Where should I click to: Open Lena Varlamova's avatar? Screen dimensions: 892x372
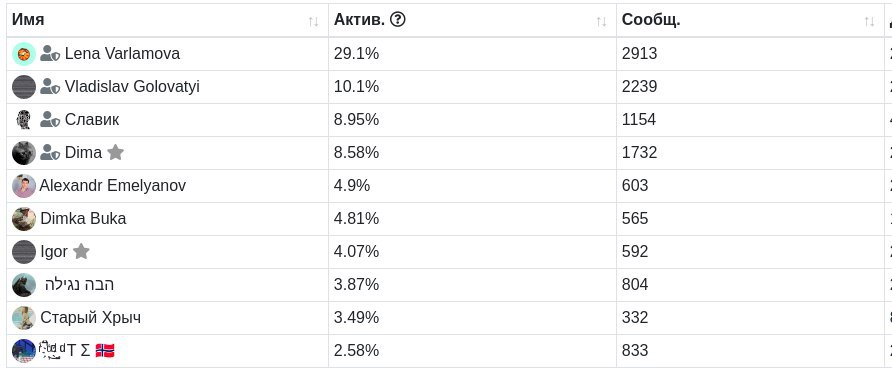tap(24, 54)
